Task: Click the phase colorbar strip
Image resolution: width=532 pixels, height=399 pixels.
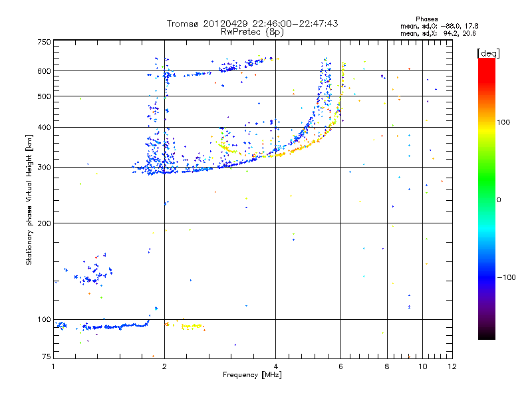Action: [487, 199]
